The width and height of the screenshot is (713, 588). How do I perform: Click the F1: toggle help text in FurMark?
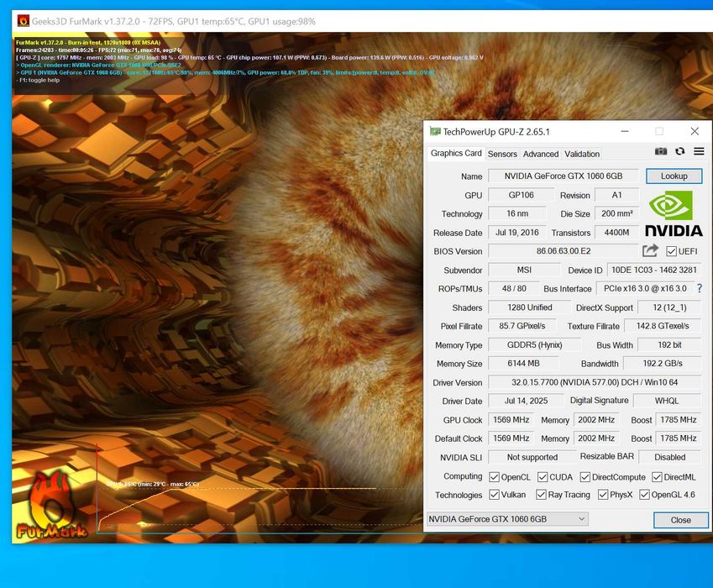(38, 80)
